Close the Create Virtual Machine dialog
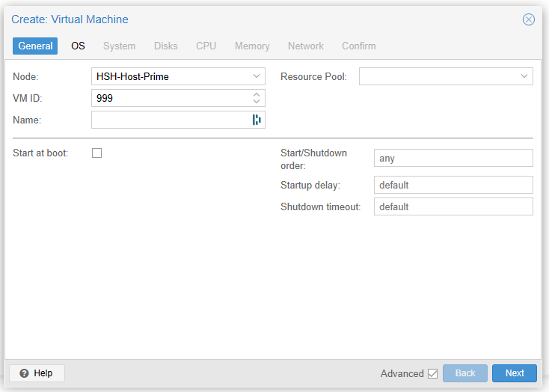The image size is (549, 392). 529,19
